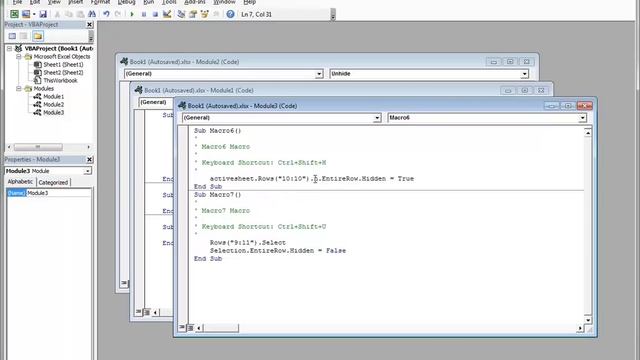The width and height of the screenshot is (640, 360).
Task: Click the Paste toolbar icon
Action: pos(80,14)
